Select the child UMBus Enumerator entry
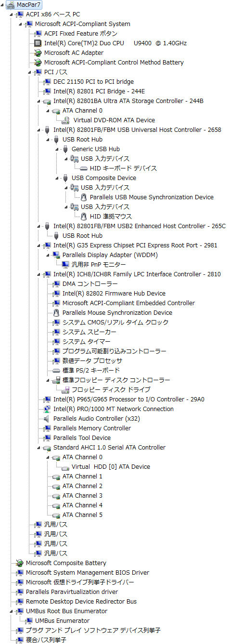 click(62, 621)
